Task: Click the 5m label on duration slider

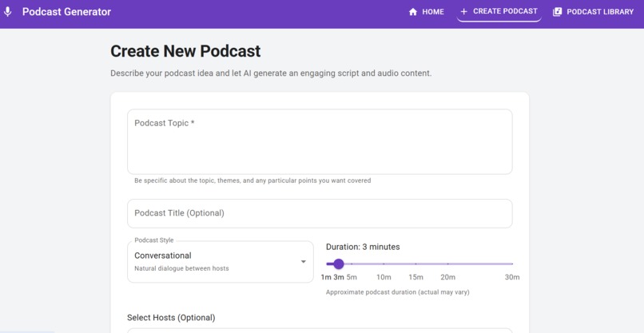Action: tap(352, 277)
